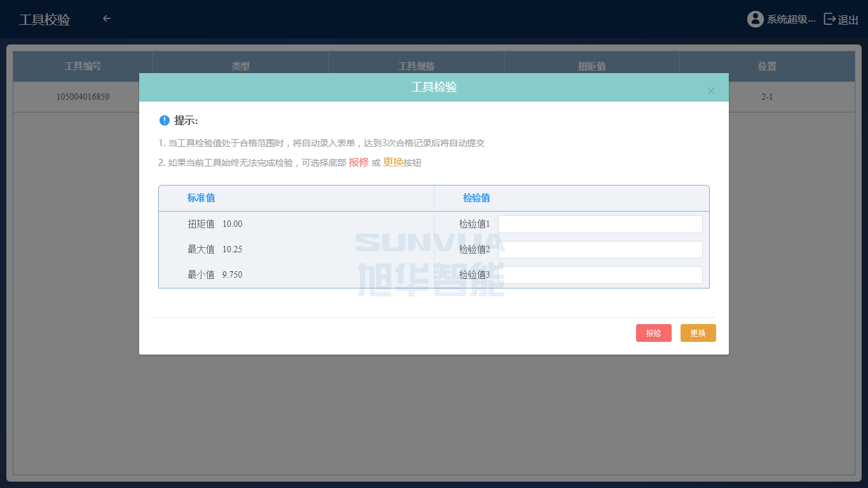Click tool number 105004016859 in table
Screen dimensions: 868x488
[83, 97]
